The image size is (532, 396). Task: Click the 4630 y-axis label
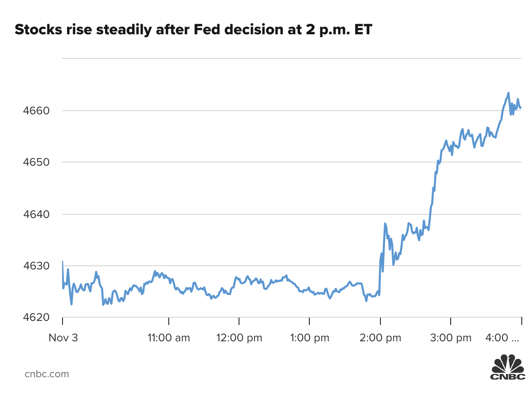[36, 266]
